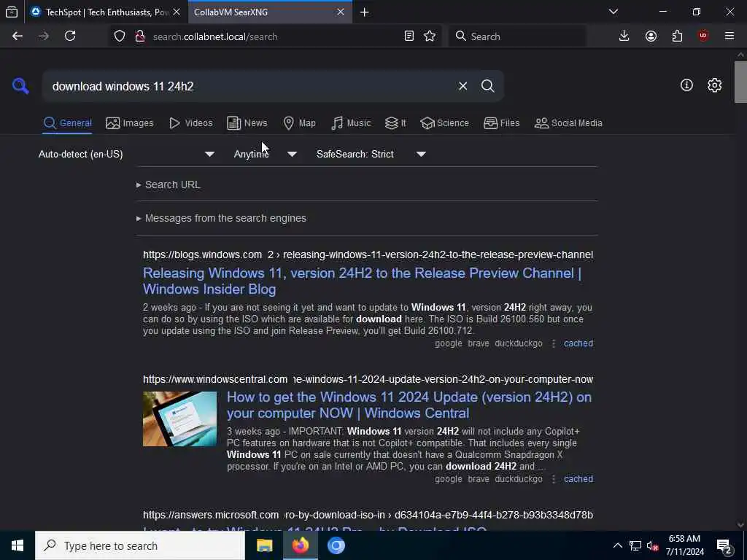Click the SearXNG magnifier logo
Screen dimensions: 747x560
point(20,86)
